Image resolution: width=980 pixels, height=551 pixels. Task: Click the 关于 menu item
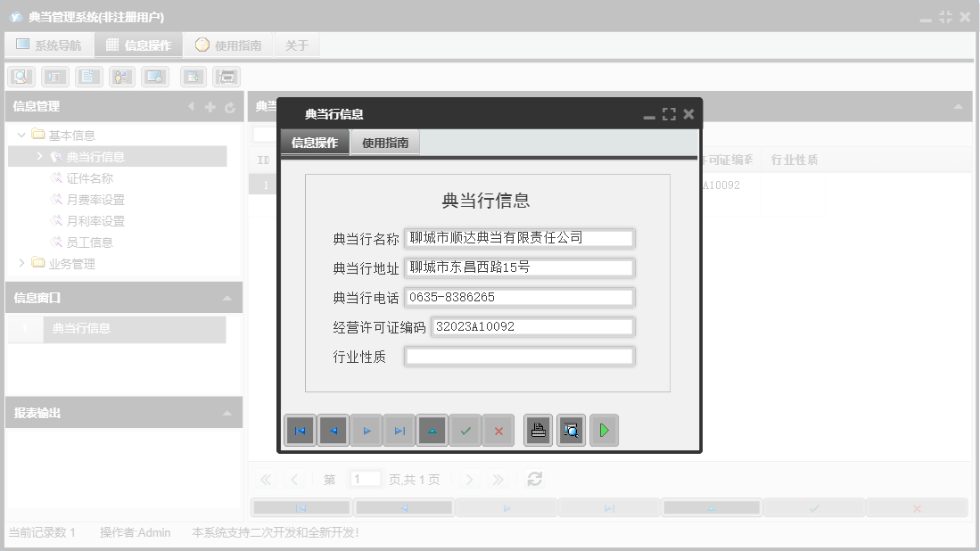(296, 43)
